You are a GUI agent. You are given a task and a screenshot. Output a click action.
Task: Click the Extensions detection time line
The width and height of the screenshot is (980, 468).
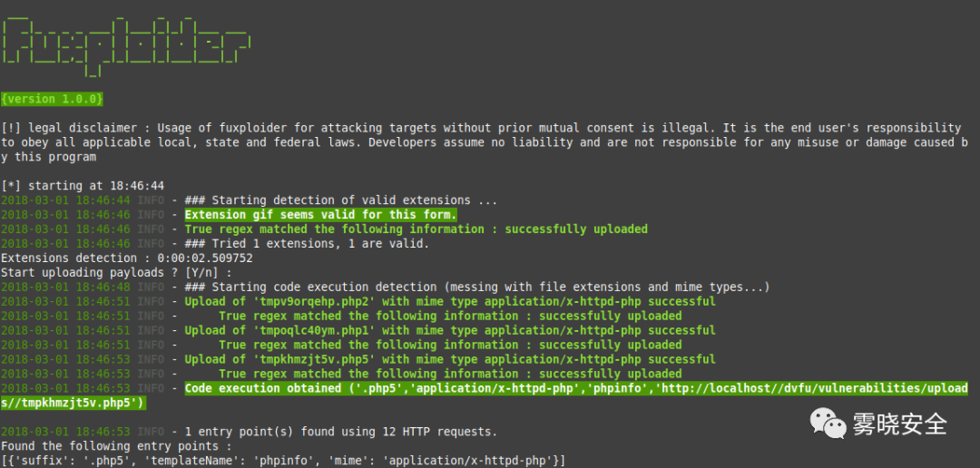tap(127, 258)
